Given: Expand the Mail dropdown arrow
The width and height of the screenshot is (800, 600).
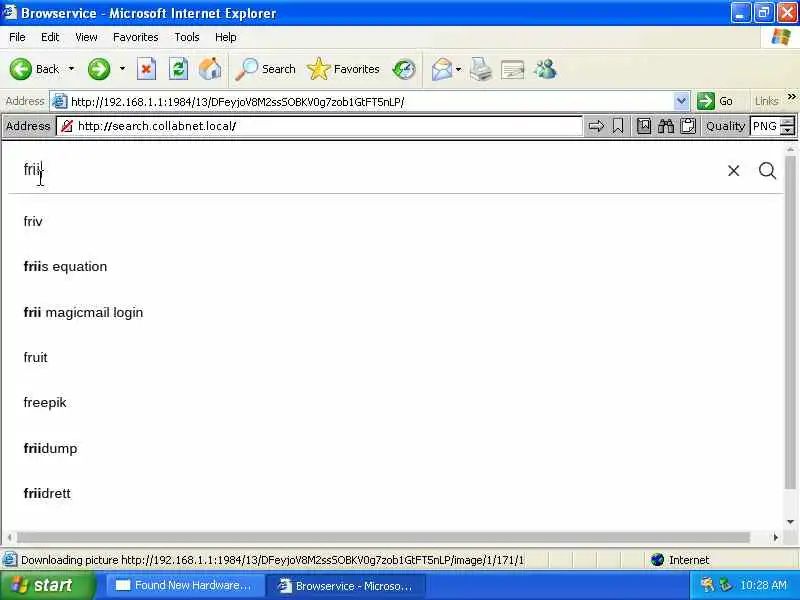Looking at the screenshot, I should click(x=458, y=69).
